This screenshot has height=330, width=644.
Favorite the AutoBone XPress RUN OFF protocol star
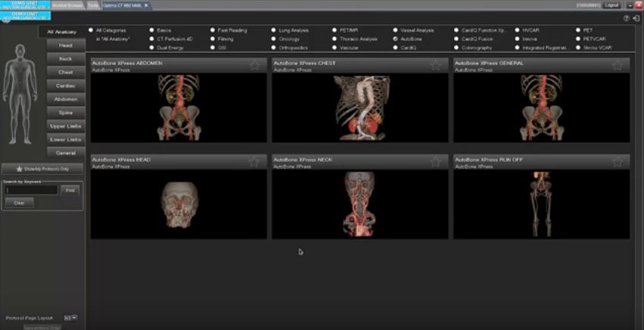coord(618,162)
